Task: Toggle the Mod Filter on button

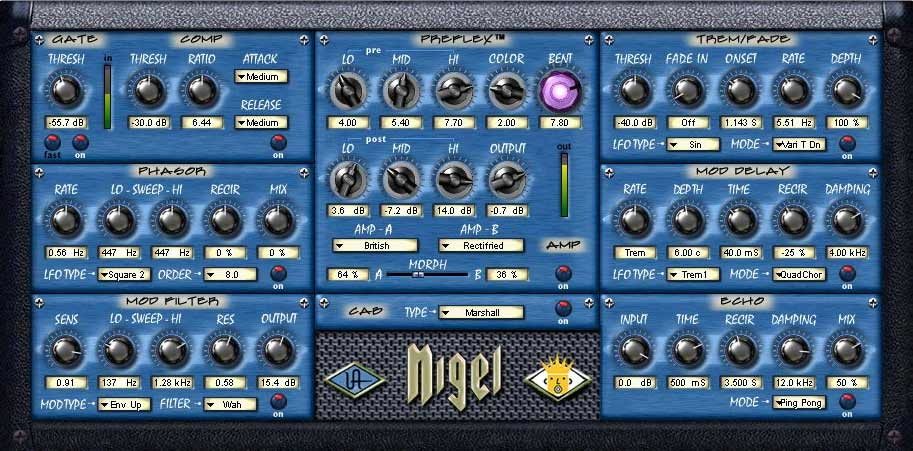Action: (x=278, y=401)
